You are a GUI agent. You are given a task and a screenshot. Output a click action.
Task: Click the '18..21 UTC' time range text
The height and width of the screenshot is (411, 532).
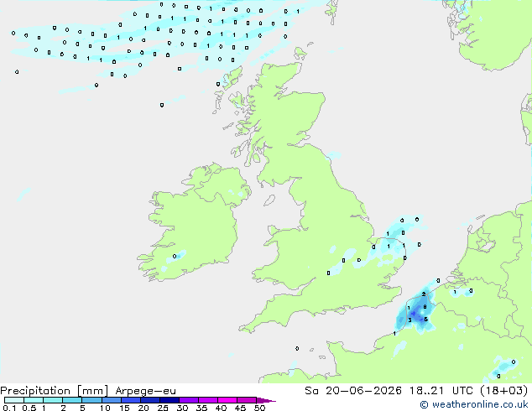[x=441, y=391]
